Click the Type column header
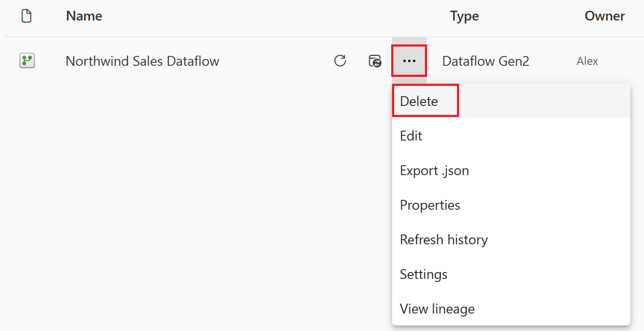Image resolution: width=644 pixels, height=331 pixels. point(464,15)
